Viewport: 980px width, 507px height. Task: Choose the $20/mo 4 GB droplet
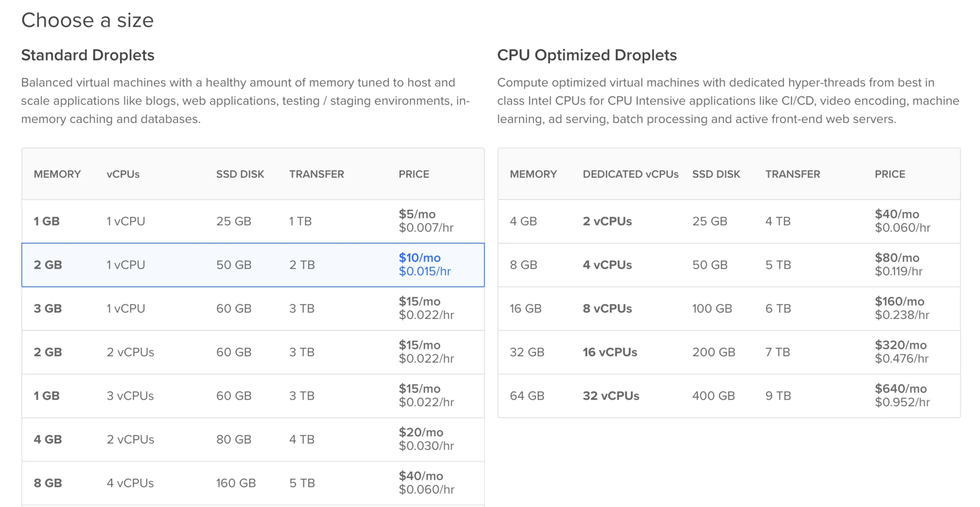tap(253, 439)
